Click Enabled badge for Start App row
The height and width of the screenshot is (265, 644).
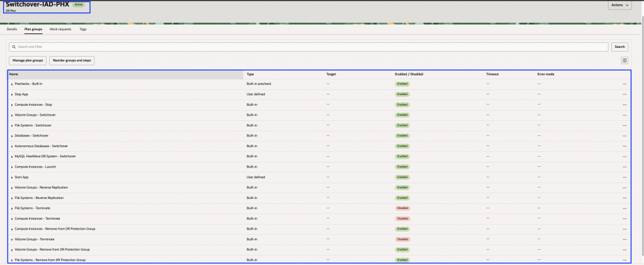tap(402, 177)
